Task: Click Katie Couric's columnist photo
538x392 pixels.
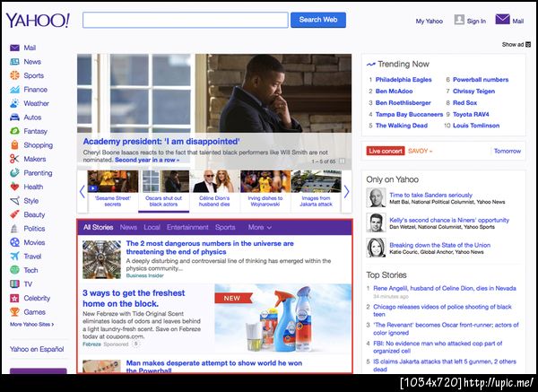Action: tap(376, 248)
